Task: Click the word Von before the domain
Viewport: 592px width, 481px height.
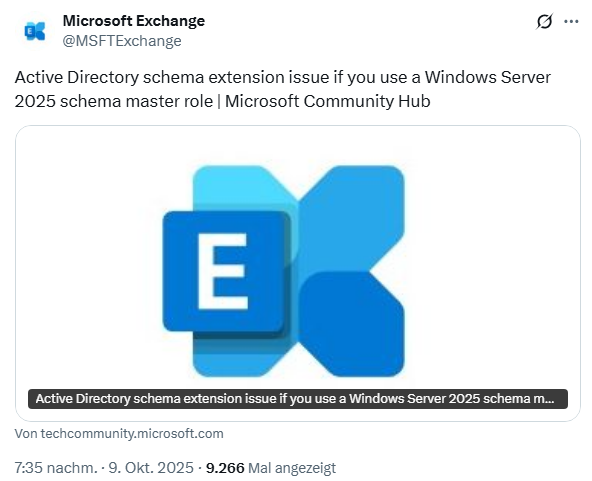Action: tap(26, 433)
